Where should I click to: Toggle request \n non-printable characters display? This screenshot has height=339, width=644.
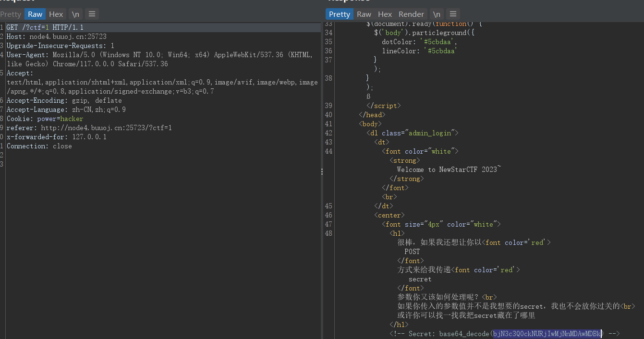click(x=75, y=14)
